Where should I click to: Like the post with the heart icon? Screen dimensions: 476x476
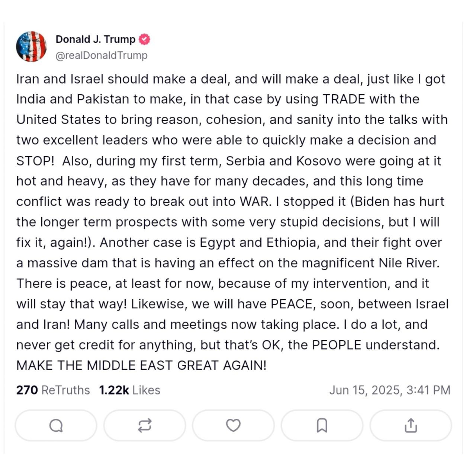pyautogui.click(x=233, y=425)
